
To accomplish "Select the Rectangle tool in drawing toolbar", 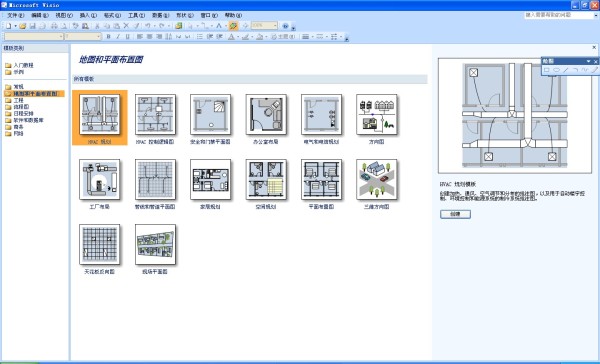I will click(x=547, y=70).
